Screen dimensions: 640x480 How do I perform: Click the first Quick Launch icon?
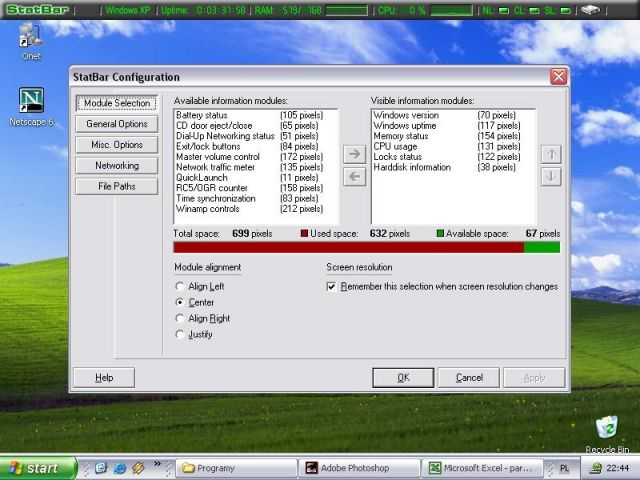[101, 468]
